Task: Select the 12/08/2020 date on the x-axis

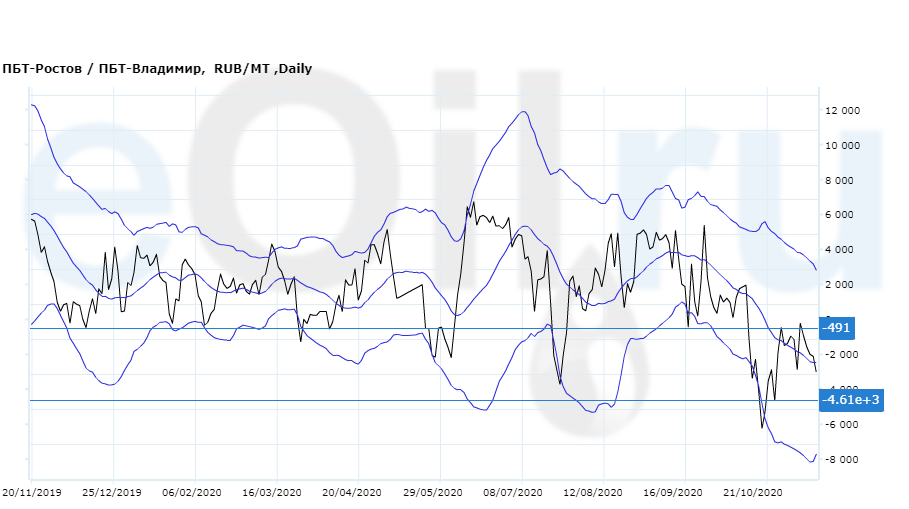Action: tap(594, 493)
